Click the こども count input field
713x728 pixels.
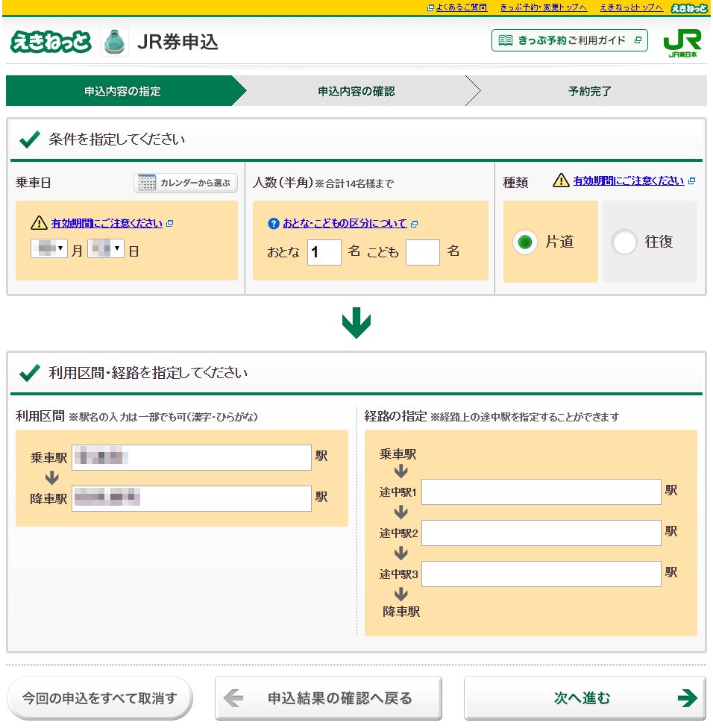click(x=423, y=252)
